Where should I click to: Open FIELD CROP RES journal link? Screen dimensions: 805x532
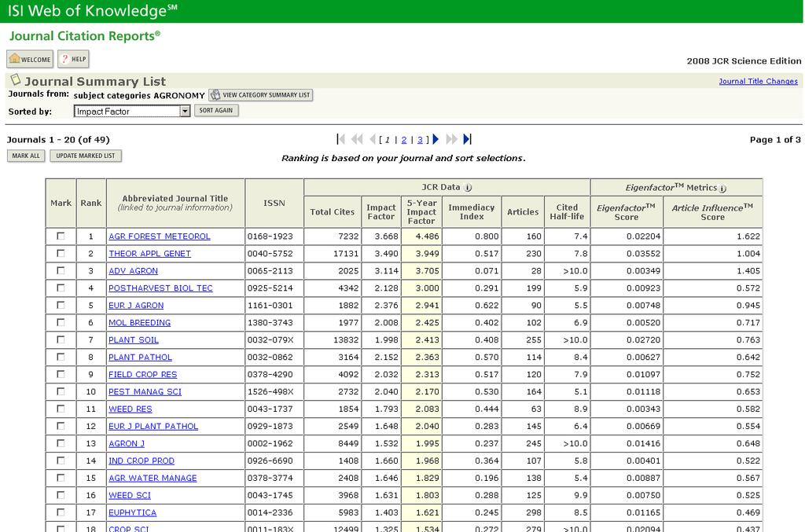[x=143, y=375]
